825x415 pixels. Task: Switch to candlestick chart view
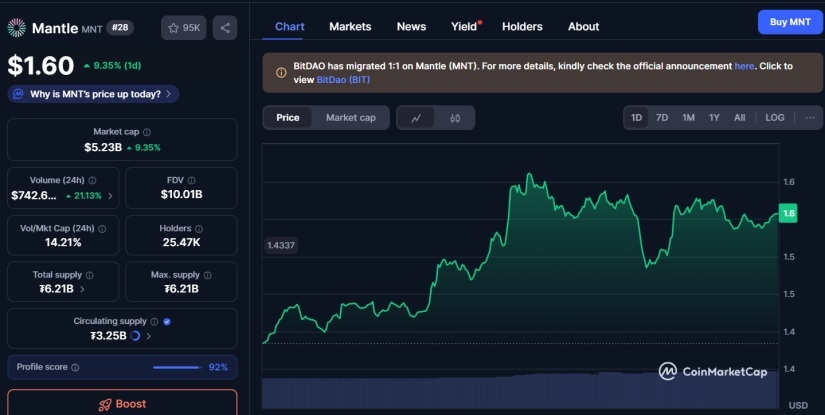click(x=455, y=118)
